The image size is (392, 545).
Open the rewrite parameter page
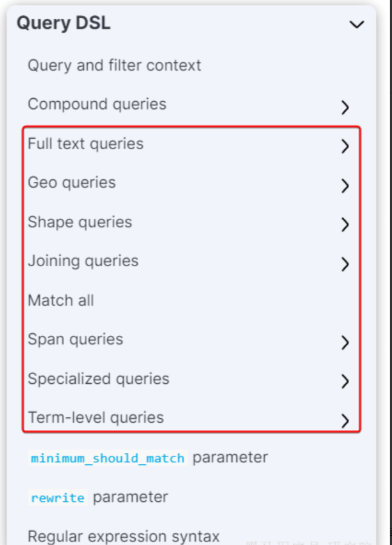click(99, 497)
